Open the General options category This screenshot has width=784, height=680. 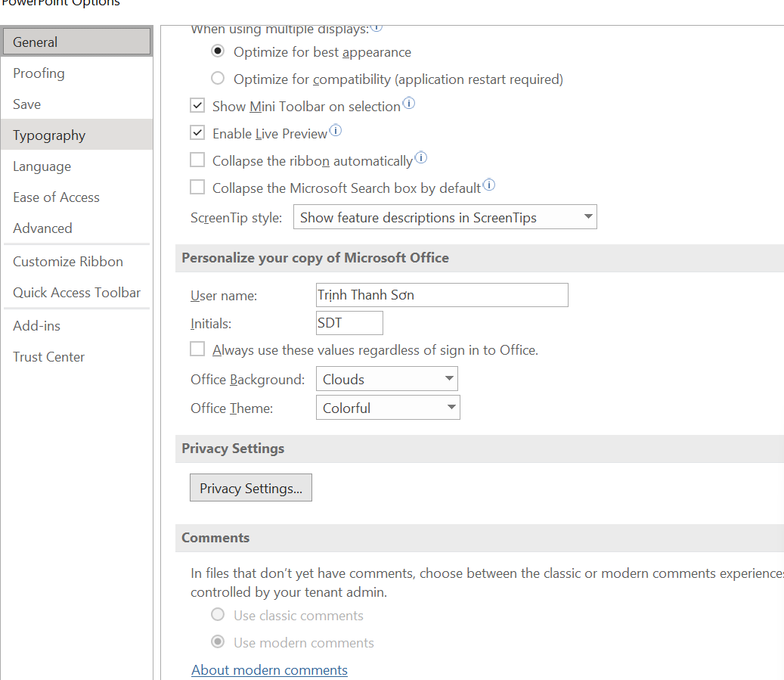tap(77, 42)
